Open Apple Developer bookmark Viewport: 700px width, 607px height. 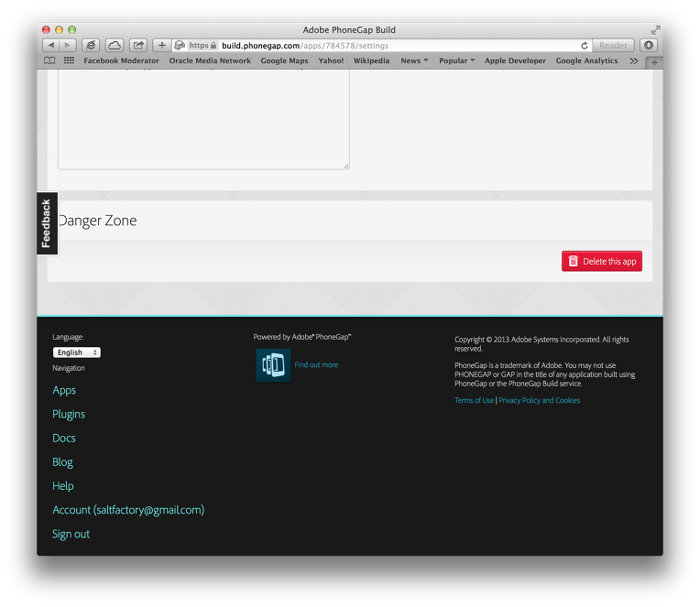(515, 60)
